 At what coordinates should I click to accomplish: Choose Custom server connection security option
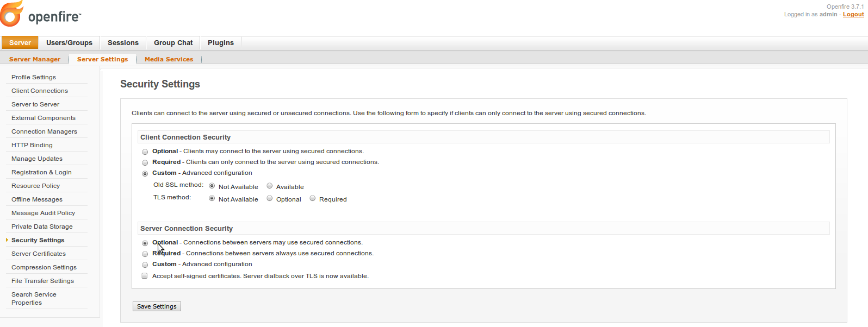(x=145, y=265)
